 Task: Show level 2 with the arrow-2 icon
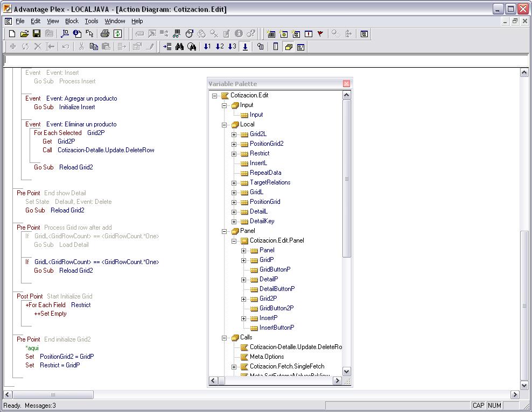click(220, 46)
